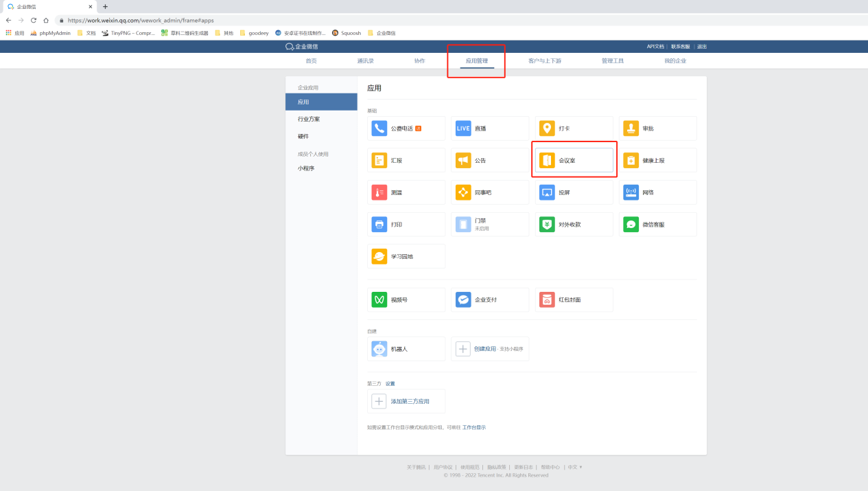Image resolution: width=868 pixels, height=491 pixels.
Task: Open the 草料二维码生成器 bookmark
Action: 185,33
